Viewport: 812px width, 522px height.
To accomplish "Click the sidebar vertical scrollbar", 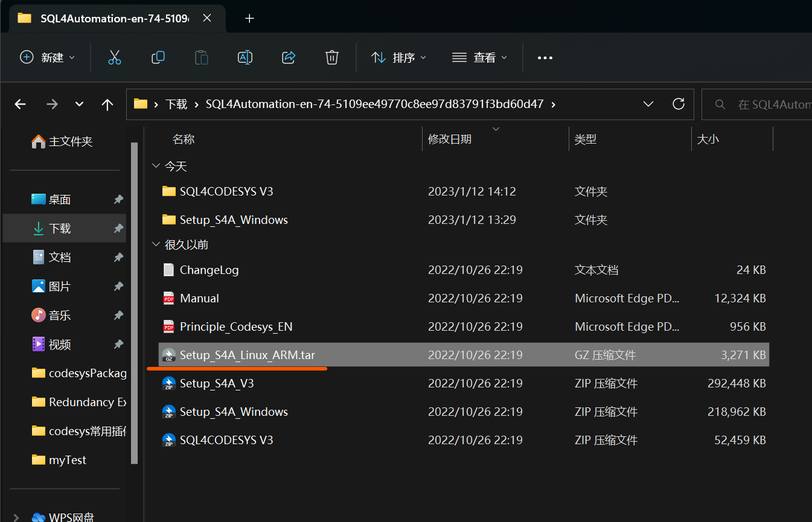I will 134,302.
